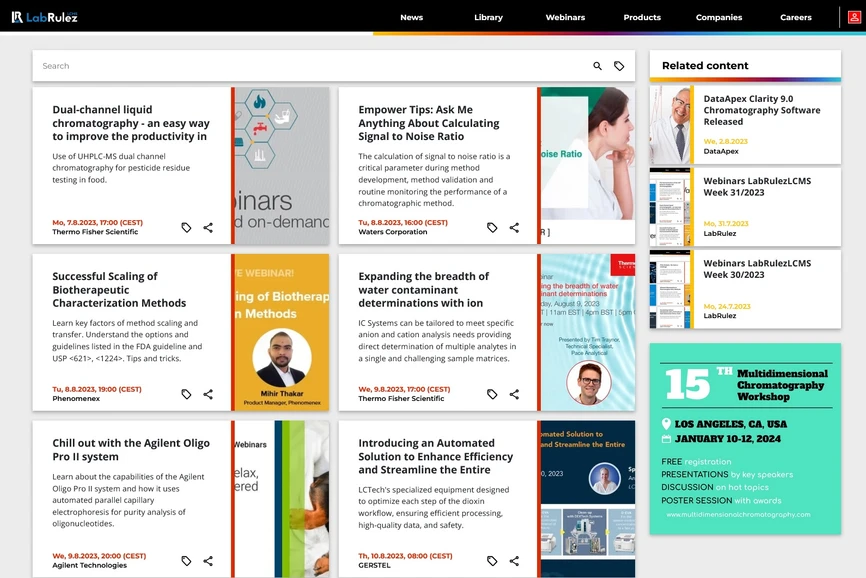Screen dimensions: 866x578
Task: Open the Careers menu
Action: tap(795, 17)
